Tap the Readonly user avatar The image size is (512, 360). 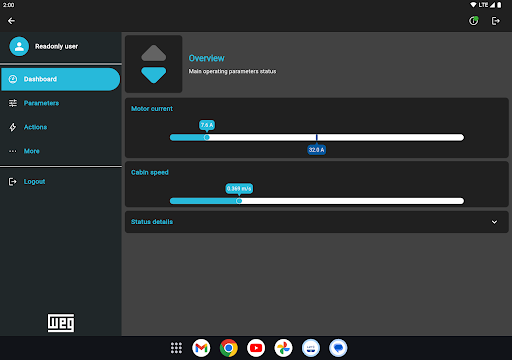[19, 46]
